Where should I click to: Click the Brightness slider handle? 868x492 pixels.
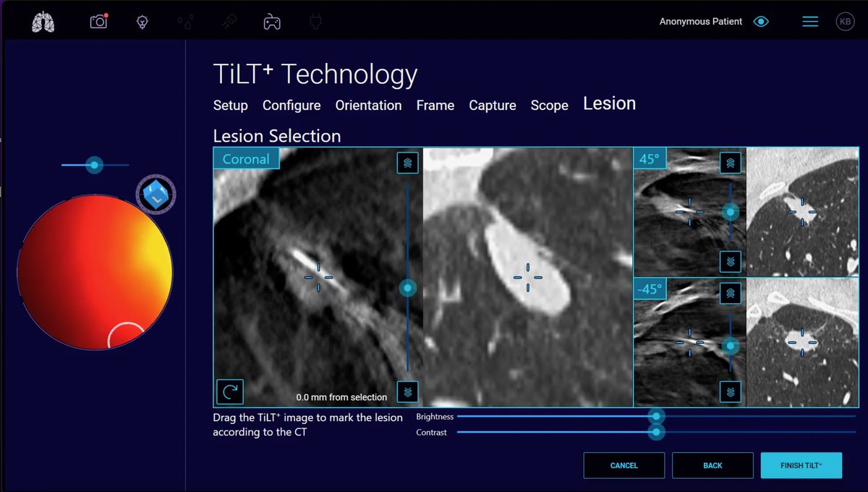tap(656, 416)
